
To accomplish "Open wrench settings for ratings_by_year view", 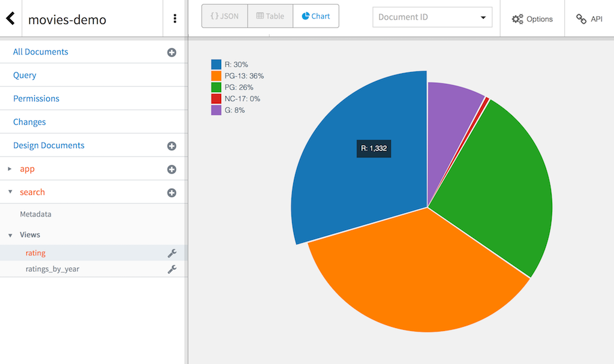I will click(x=172, y=269).
